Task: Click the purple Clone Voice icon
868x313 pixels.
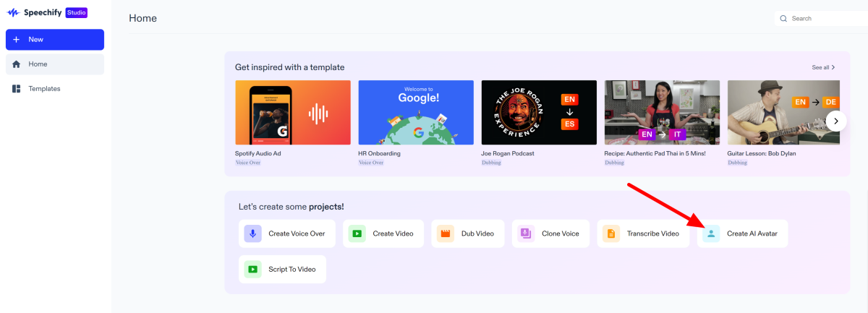Action: point(526,233)
